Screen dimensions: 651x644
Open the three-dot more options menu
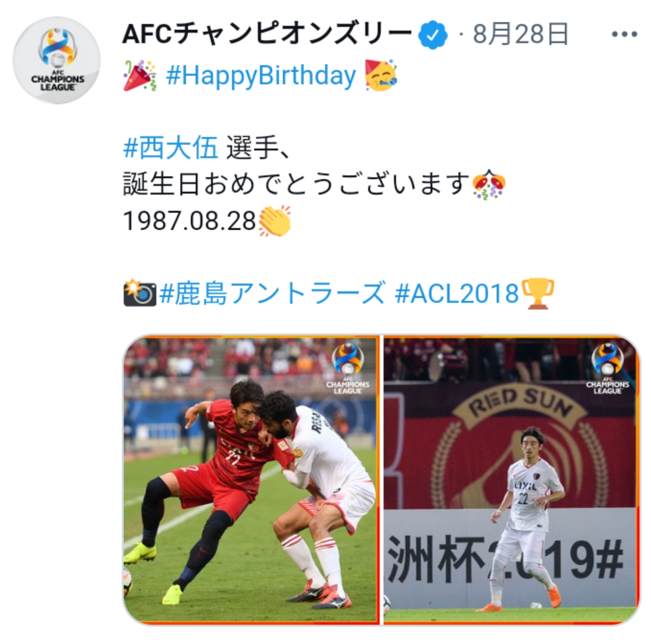tap(624, 35)
